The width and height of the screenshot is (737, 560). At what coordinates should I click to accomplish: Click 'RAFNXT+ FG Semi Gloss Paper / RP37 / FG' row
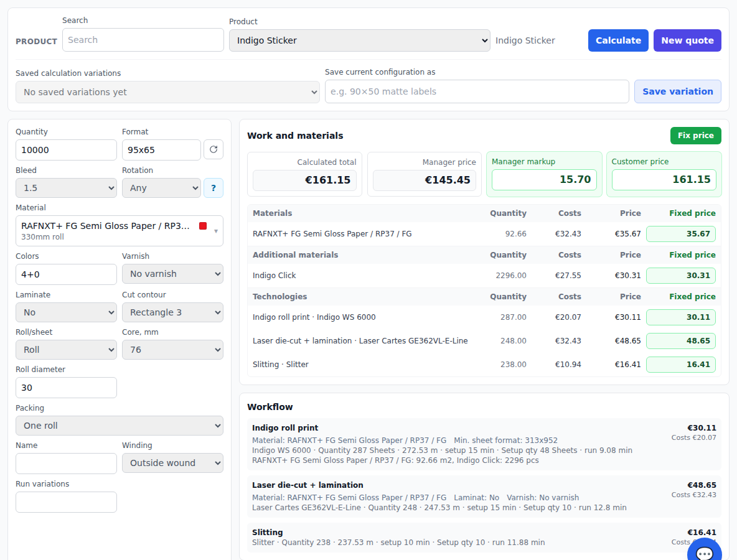(484, 234)
